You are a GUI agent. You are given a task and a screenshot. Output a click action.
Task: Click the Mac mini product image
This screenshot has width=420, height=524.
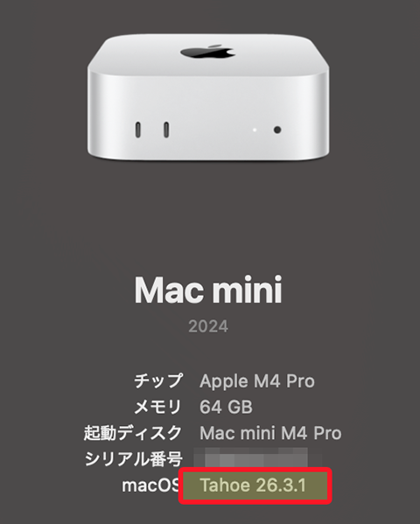coord(208,96)
